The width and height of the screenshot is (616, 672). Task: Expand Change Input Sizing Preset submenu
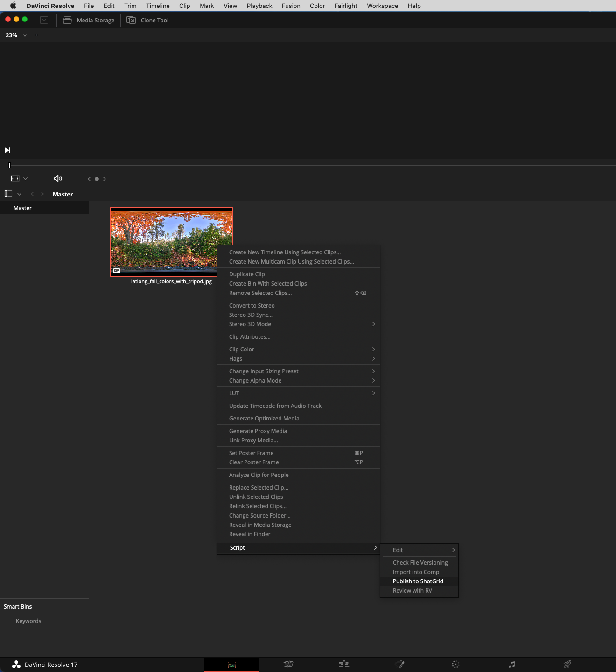299,371
